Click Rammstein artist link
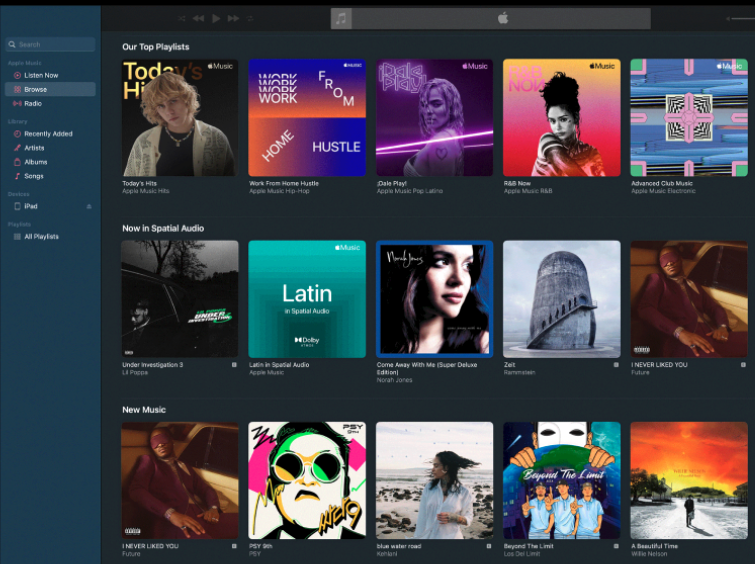755x564 pixels. (x=520, y=373)
